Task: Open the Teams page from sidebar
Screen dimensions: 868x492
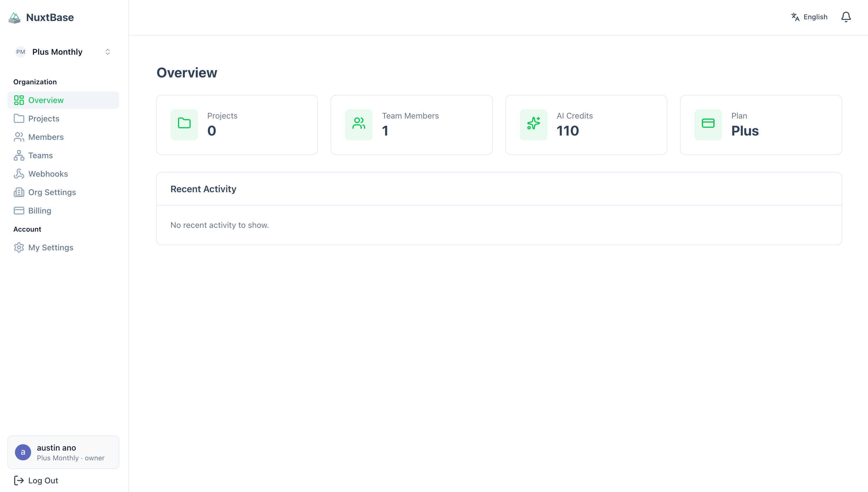Action: (40, 155)
